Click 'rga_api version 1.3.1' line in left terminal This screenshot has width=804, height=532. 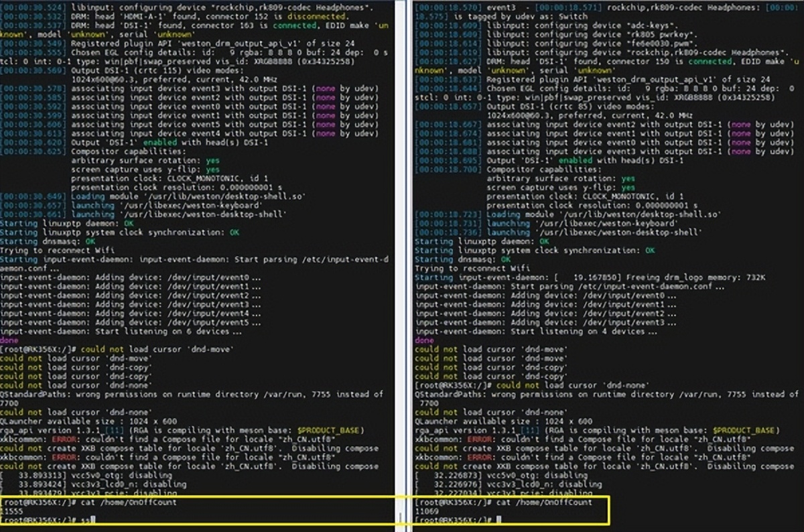[181, 431]
